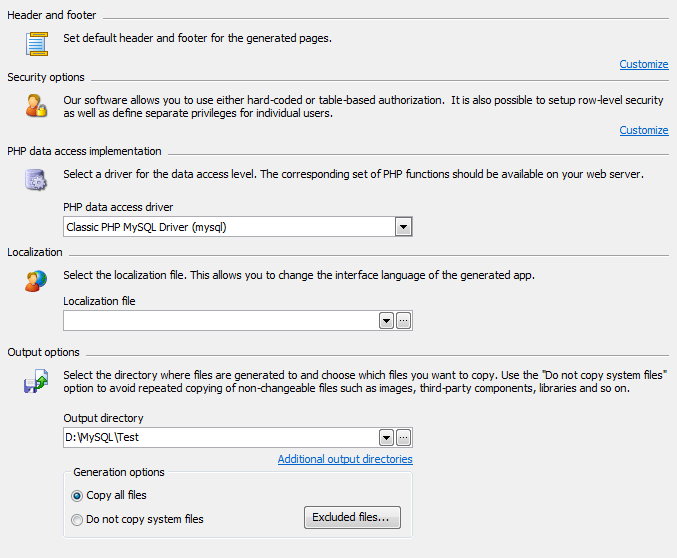This screenshot has height=558, width=677.
Task: Expand the Output directory dropdown arrow
Action: coord(386,438)
